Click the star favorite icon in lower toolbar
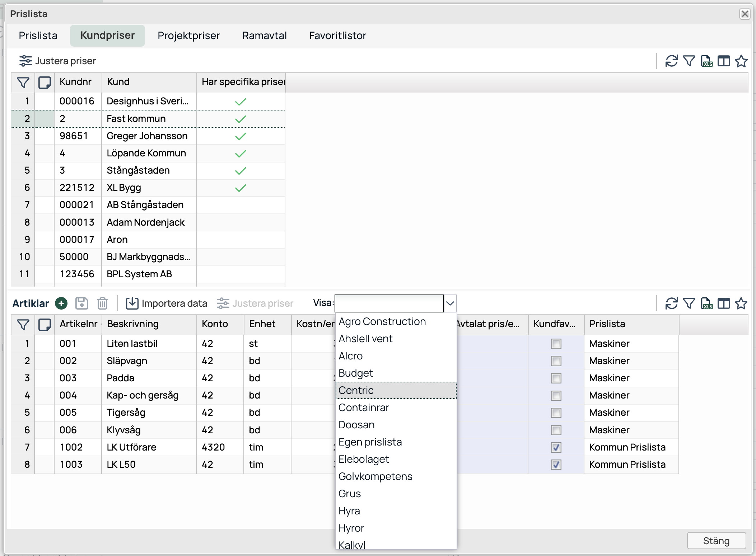This screenshot has width=756, height=556. [x=741, y=303]
